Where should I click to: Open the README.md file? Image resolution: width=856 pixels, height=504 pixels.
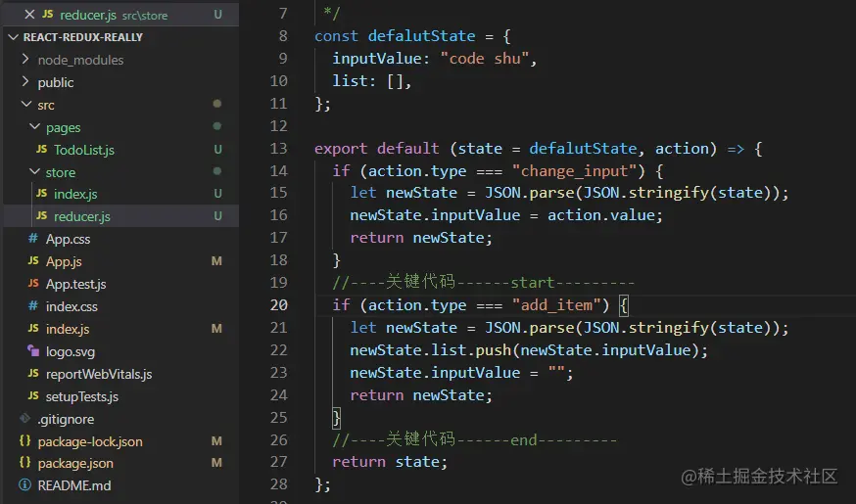[74, 485]
